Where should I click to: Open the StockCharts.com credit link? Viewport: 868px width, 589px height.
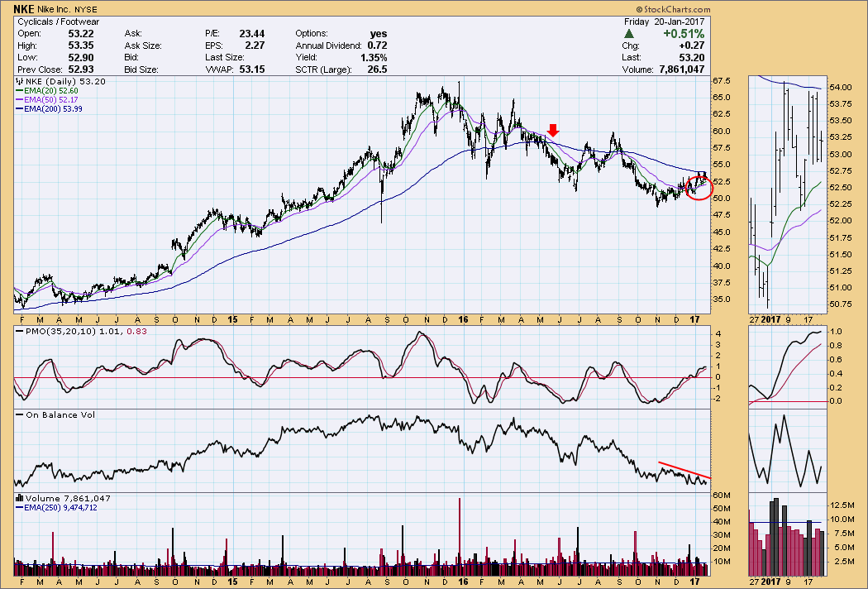673,9
